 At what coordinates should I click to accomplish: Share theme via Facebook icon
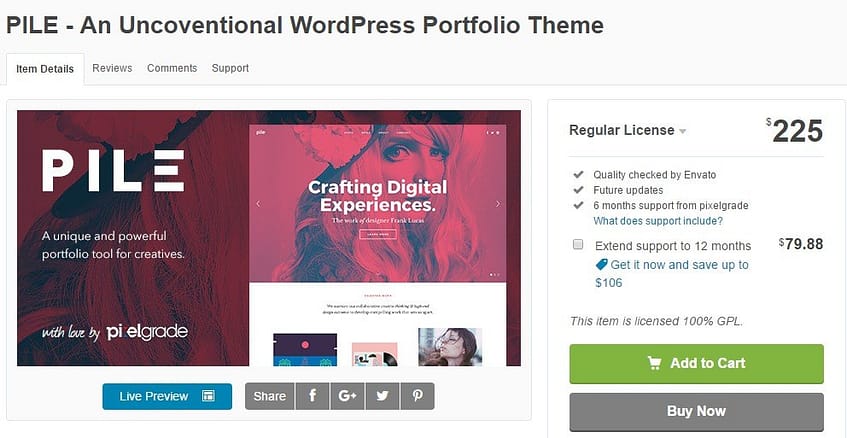pos(312,396)
